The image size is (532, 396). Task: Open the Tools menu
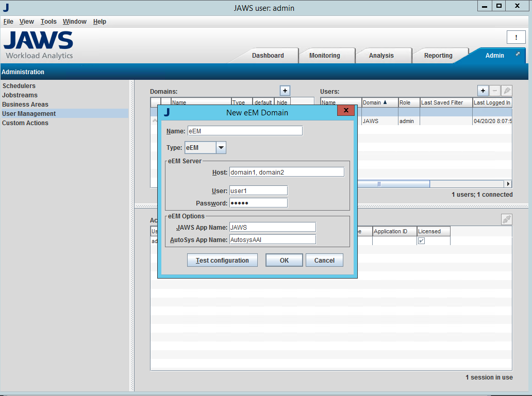(x=48, y=22)
